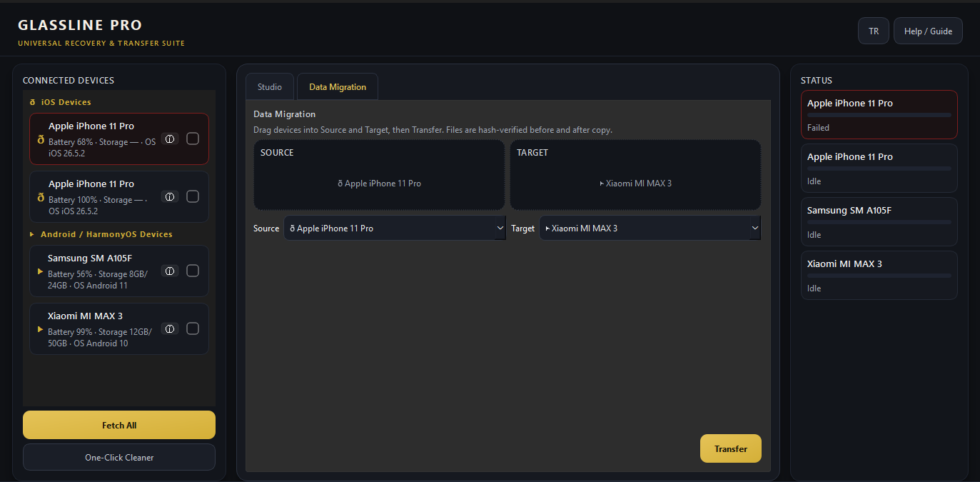Click the iOS Devices section header icon
Viewport: 980px width, 482px height.
point(32,102)
